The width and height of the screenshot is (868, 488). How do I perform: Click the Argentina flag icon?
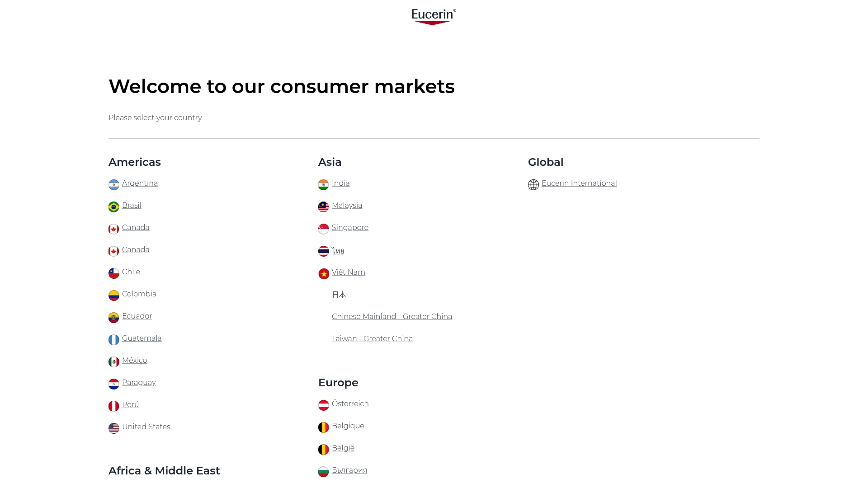click(113, 184)
